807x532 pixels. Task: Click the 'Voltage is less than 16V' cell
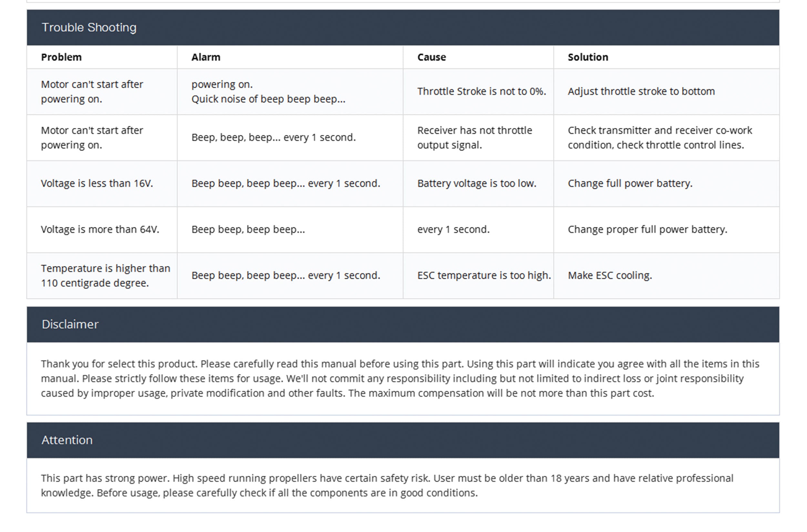[x=97, y=184]
